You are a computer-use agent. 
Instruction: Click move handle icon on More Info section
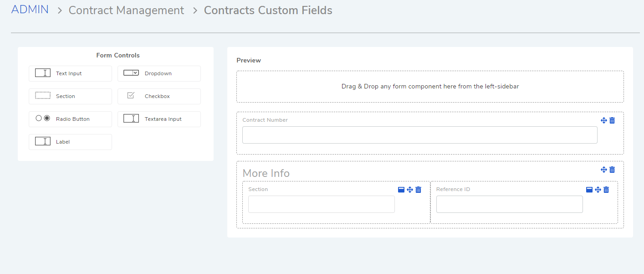[604, 170]
